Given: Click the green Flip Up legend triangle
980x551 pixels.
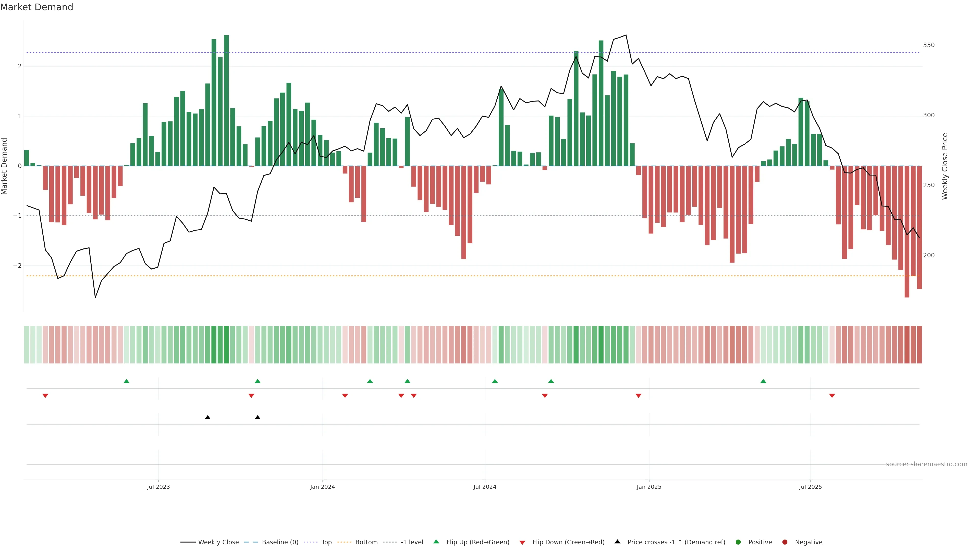Looking at the screenshot, I should pos(436,542).
